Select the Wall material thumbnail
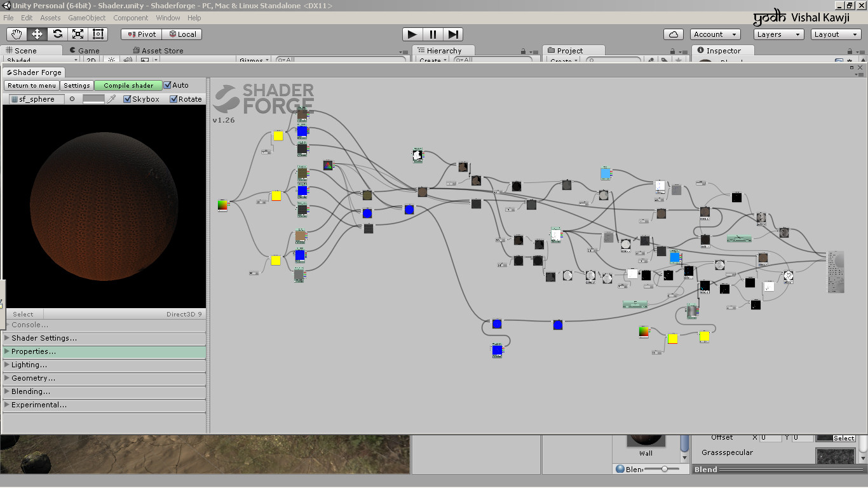 [x=646, y=442]
